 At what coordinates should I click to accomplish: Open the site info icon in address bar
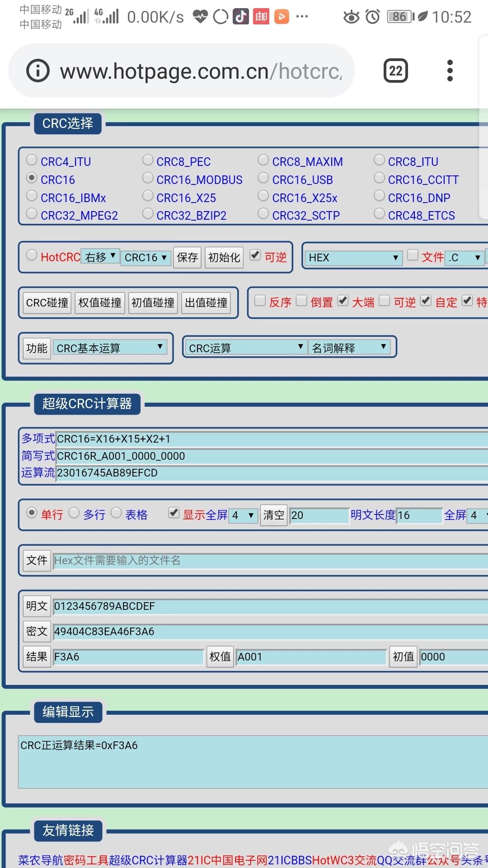38,71
